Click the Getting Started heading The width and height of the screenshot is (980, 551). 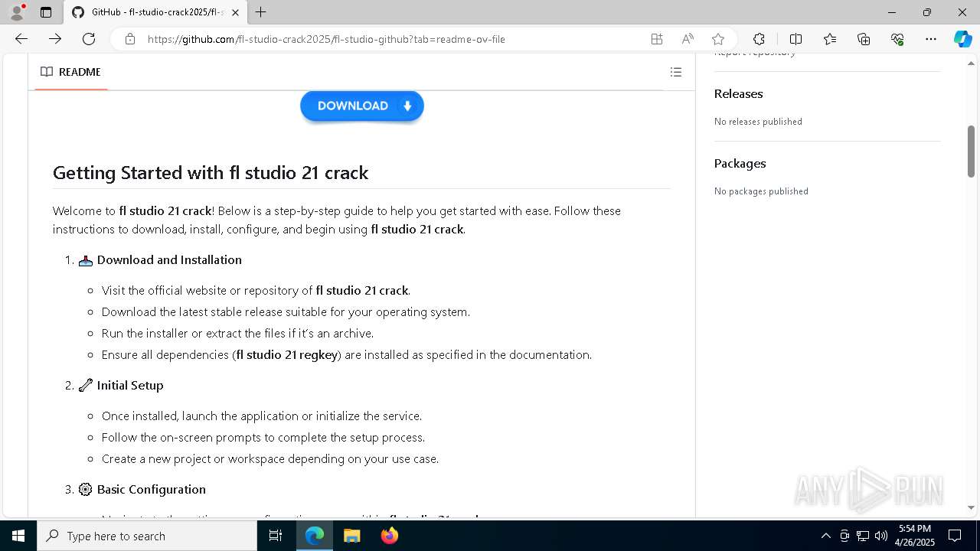pos(211,172)
